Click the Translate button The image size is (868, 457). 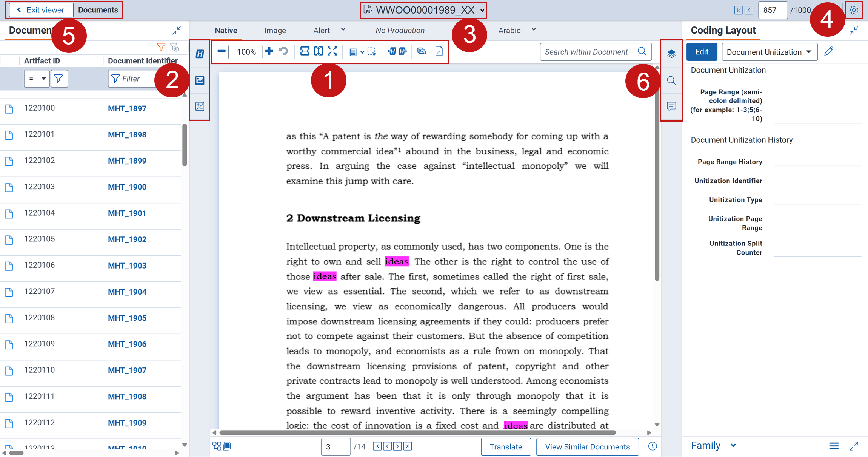point(506,447)
